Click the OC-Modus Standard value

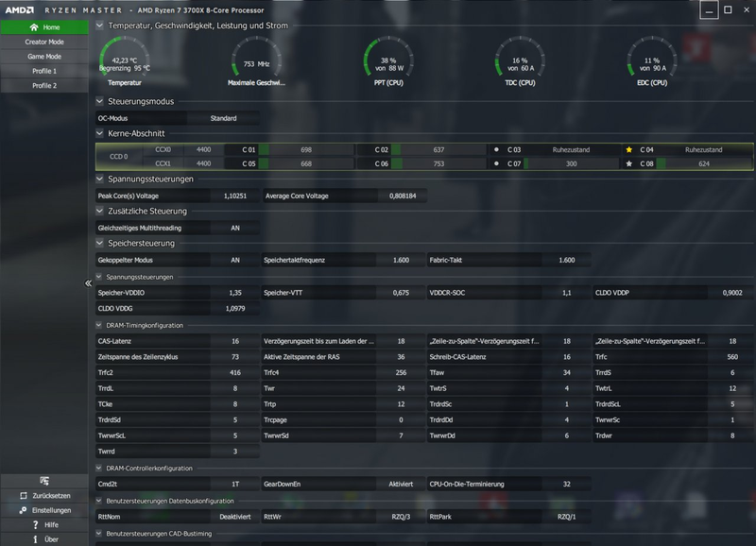pos(223,118)
